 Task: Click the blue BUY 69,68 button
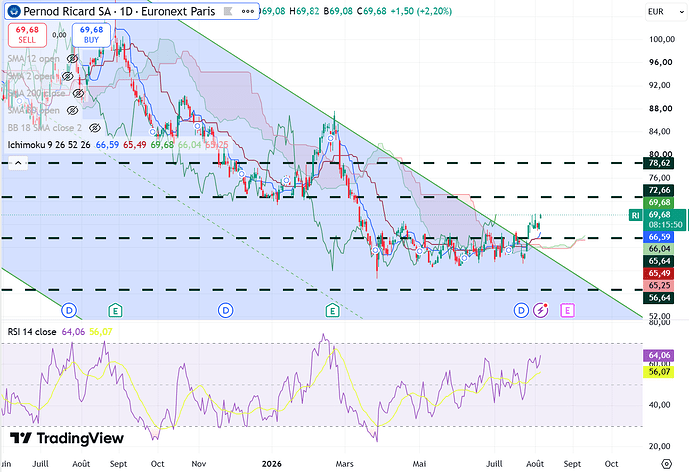tap(91, 35)
